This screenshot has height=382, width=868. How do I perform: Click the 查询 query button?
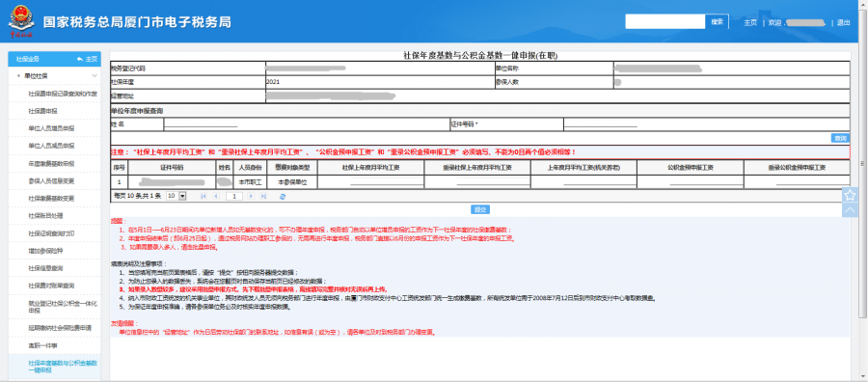point(840,138)
